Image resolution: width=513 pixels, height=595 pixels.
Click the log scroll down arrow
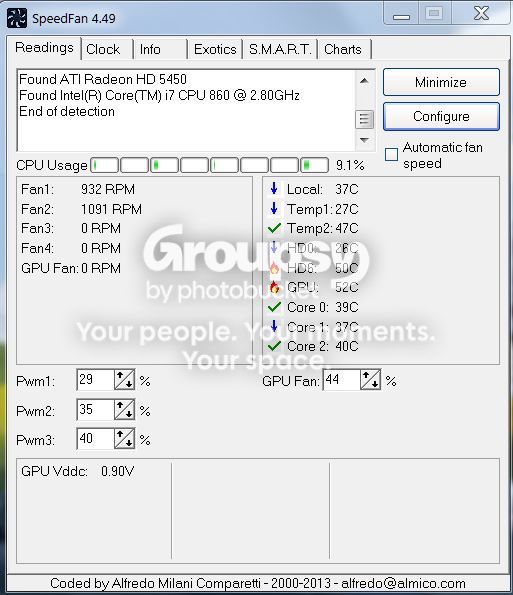tap(364, 140)
